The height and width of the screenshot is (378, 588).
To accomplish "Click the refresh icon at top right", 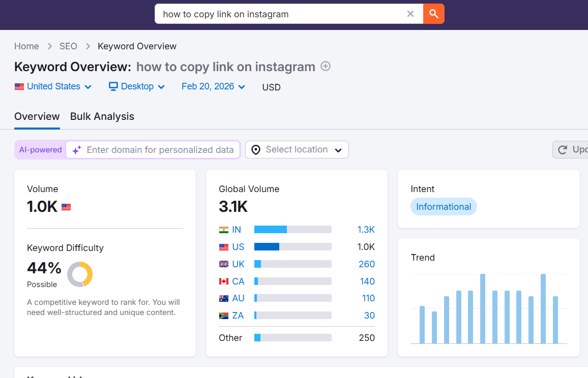I will pos(562,149).
